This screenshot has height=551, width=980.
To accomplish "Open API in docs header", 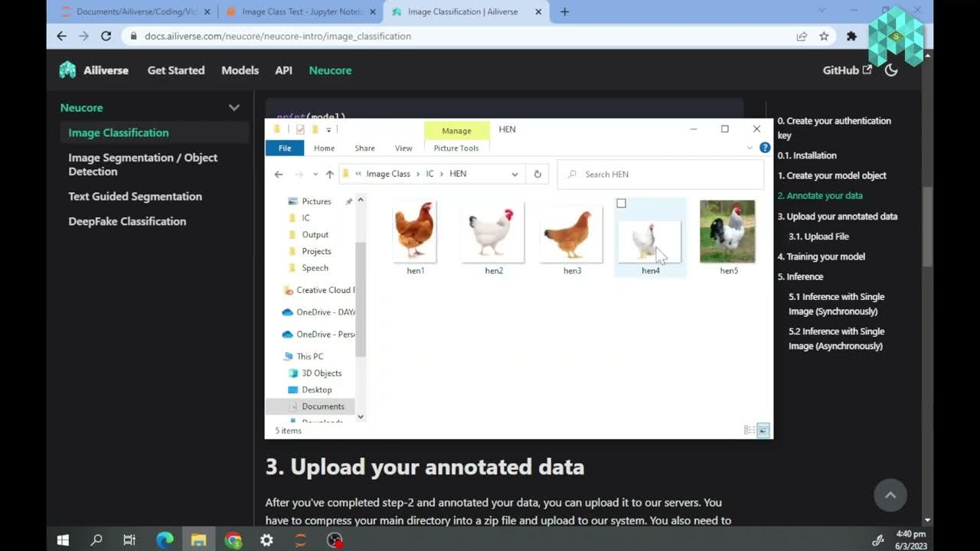I will [x=283, y=70].
